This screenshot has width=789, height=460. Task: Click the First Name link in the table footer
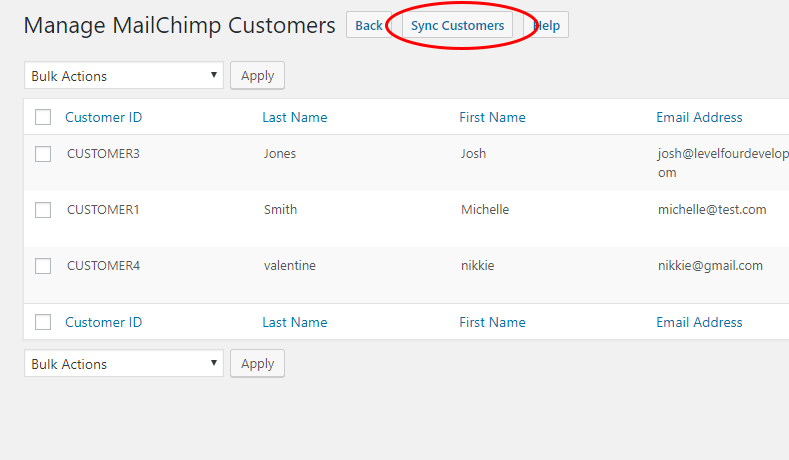point(492,322)
